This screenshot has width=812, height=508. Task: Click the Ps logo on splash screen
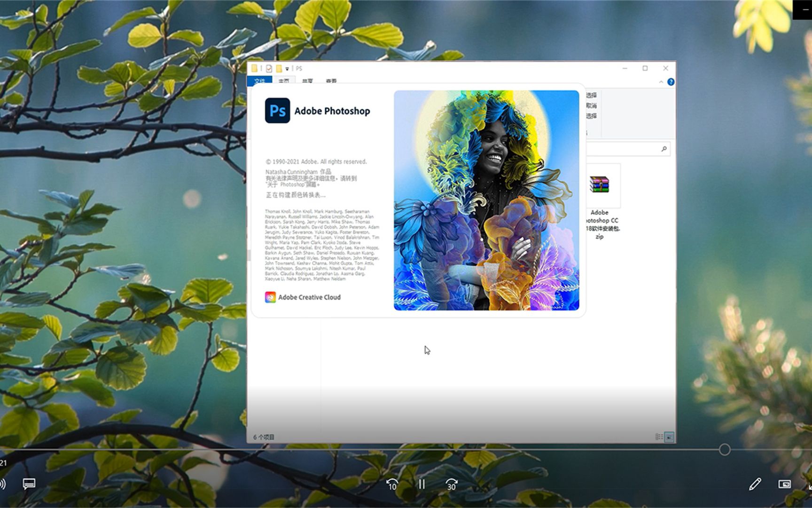click(x=277, y=111)
